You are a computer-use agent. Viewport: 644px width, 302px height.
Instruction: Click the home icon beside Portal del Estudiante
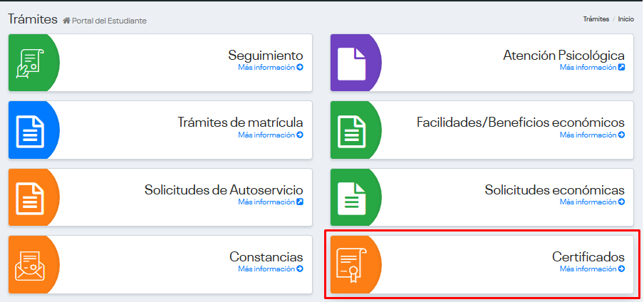click(x=67, y=21)
